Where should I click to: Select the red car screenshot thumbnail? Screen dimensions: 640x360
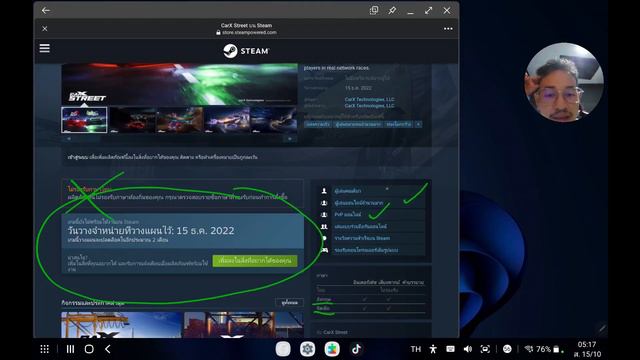click(84, 120)
